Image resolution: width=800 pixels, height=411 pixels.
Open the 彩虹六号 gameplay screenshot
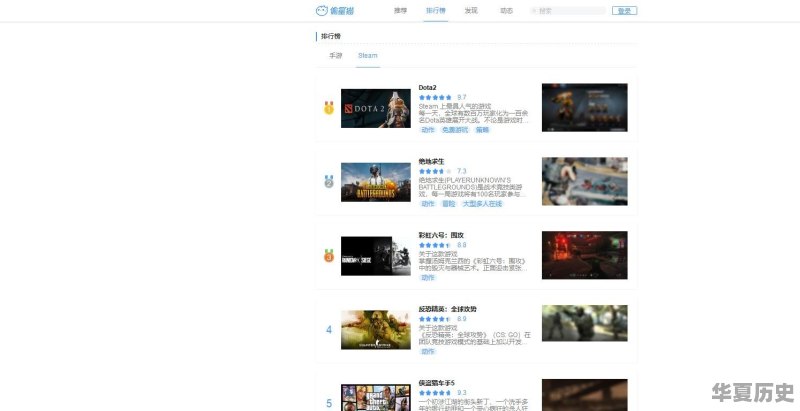point(585,255)
